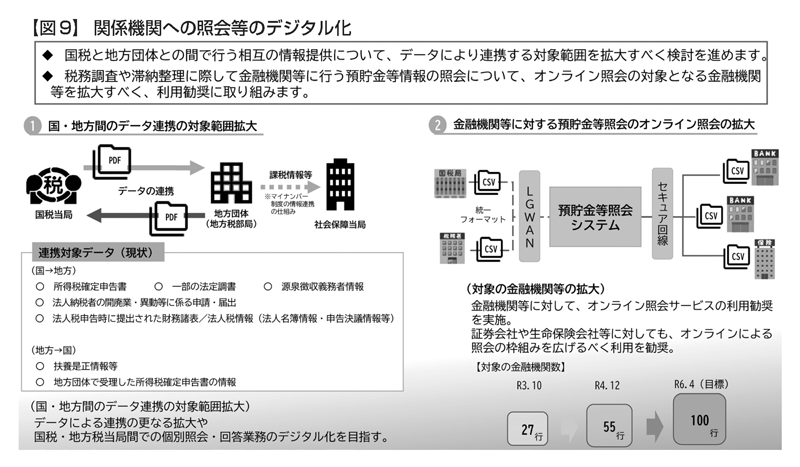Image resolution: width=800 pixels, height=467 pixels.
Task: Click the CSV file icon beside 税務署
Action: coord(489,249)
